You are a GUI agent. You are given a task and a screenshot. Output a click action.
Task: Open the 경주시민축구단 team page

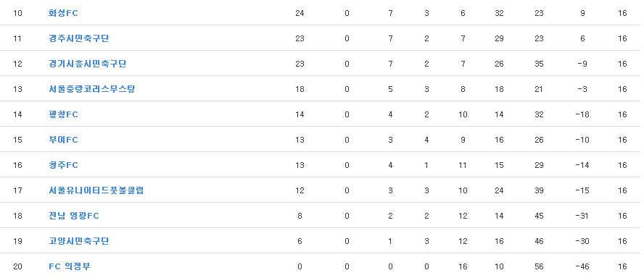click(x=78, y=38)
